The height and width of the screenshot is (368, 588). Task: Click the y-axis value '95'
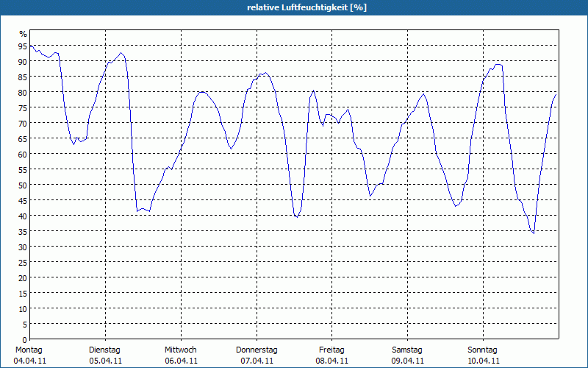point(23,46)
